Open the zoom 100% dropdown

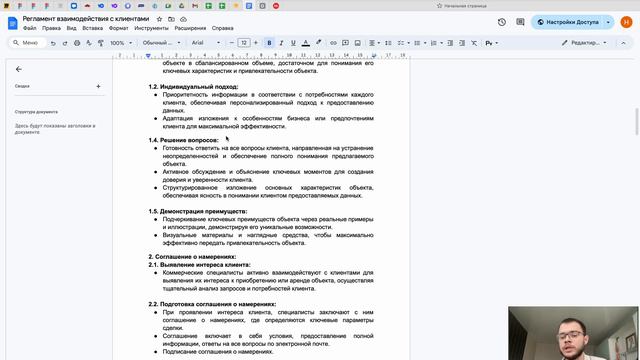click(x=121, y=43)
